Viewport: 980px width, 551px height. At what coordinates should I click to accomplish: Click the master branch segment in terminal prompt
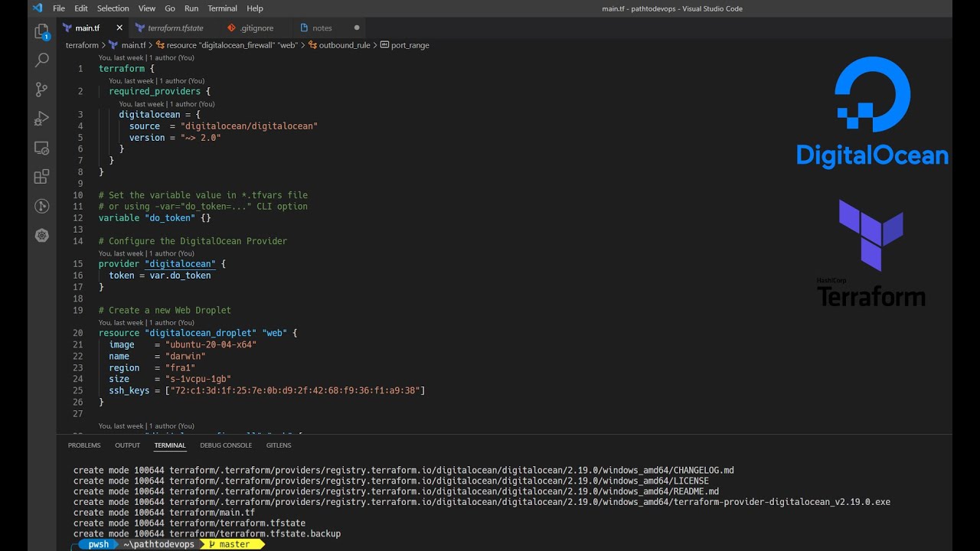(x=233, y=545)
